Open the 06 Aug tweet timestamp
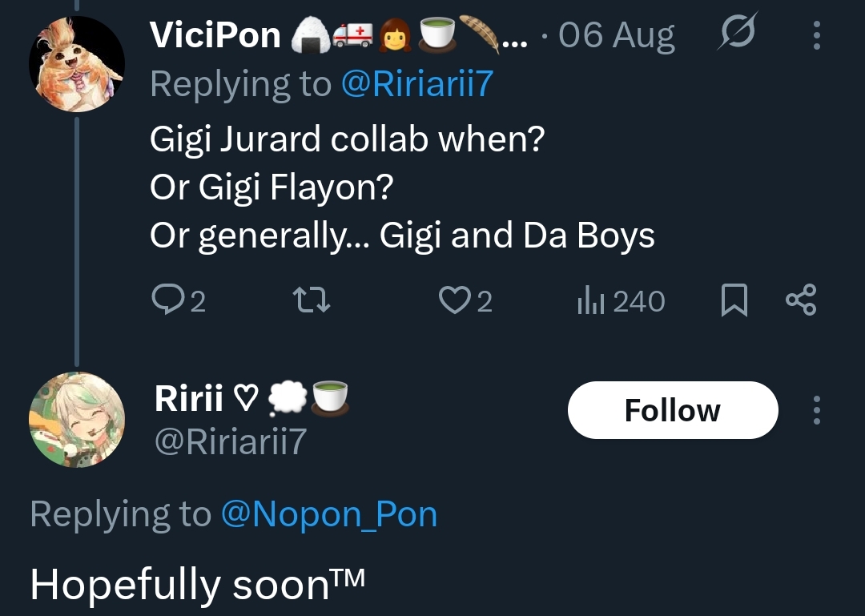The height and width of the screenshot is (616, 865). (616, 35)
